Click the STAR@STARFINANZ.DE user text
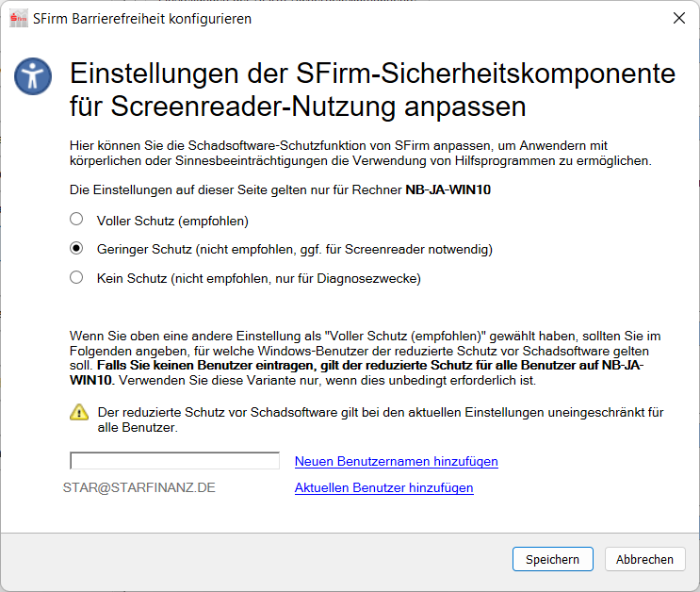 click(138, 487)
